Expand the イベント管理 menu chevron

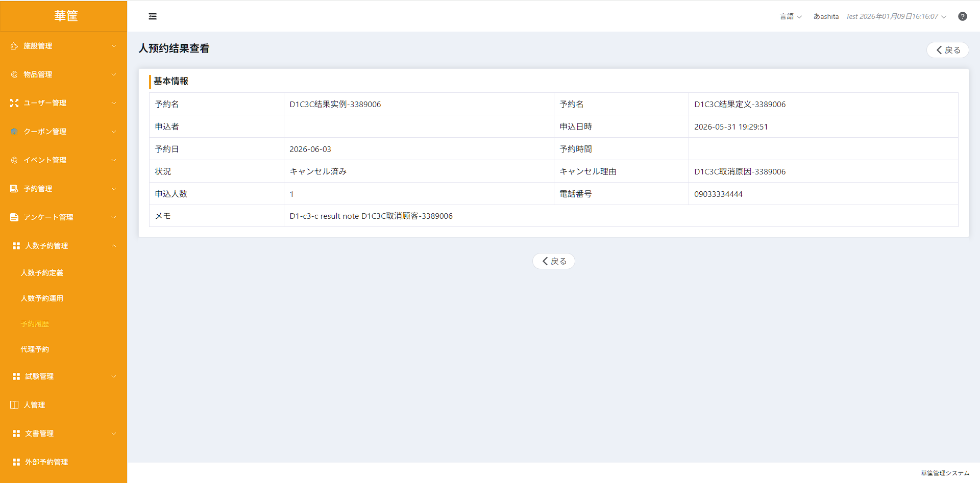click(x=114, y=160)
